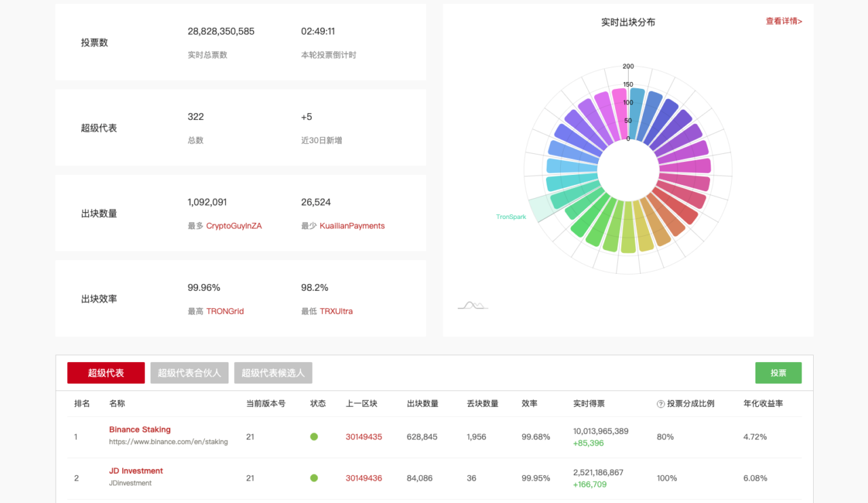Image resolution: width=868 pixels, height=503 pixels.
Task: Click the center of the 实时出块分布 polar chart
Action: [x=628, y=170]
